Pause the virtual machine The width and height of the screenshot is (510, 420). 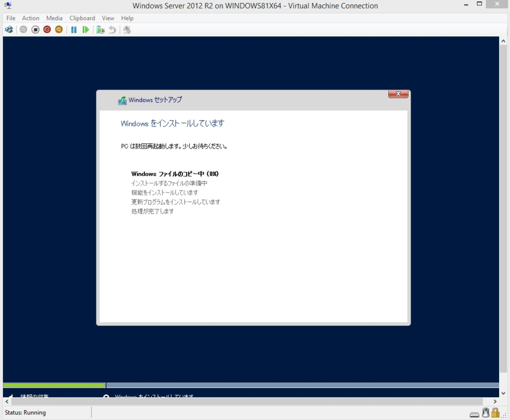click(74, 29)
